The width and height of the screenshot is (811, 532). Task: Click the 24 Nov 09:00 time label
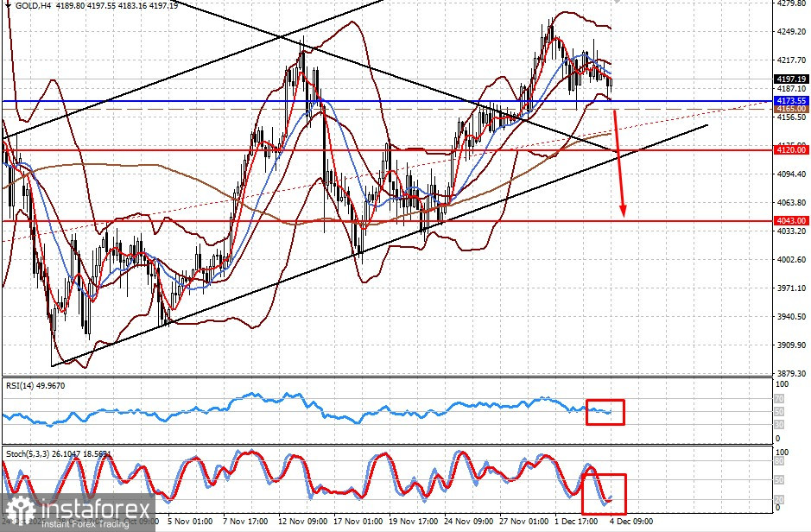(468, 521)
